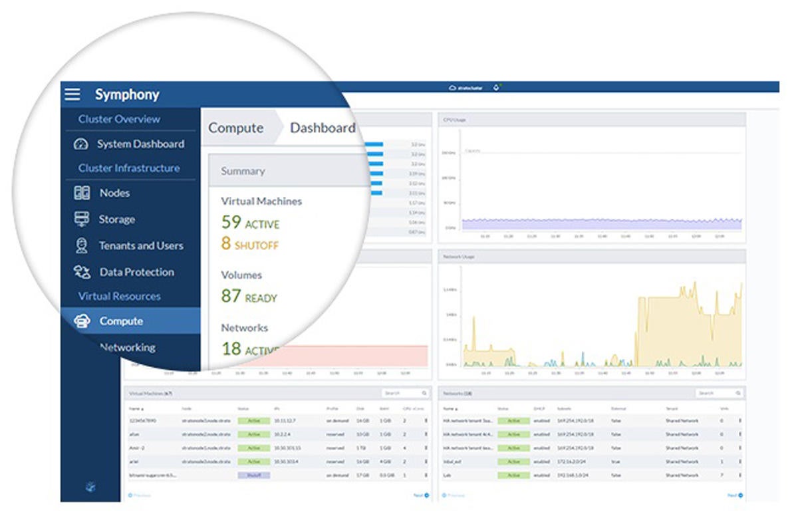Click the Symphony logo text
The width and height of the screenshot is (798, 532).
point(127,94)
